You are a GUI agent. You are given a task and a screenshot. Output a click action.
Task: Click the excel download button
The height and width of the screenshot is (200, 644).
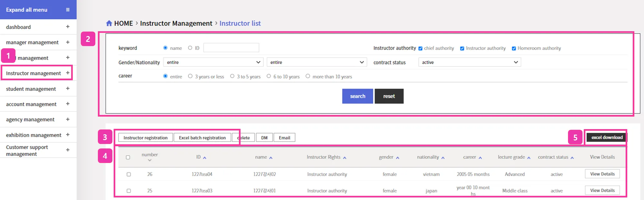tap(607, 137)
